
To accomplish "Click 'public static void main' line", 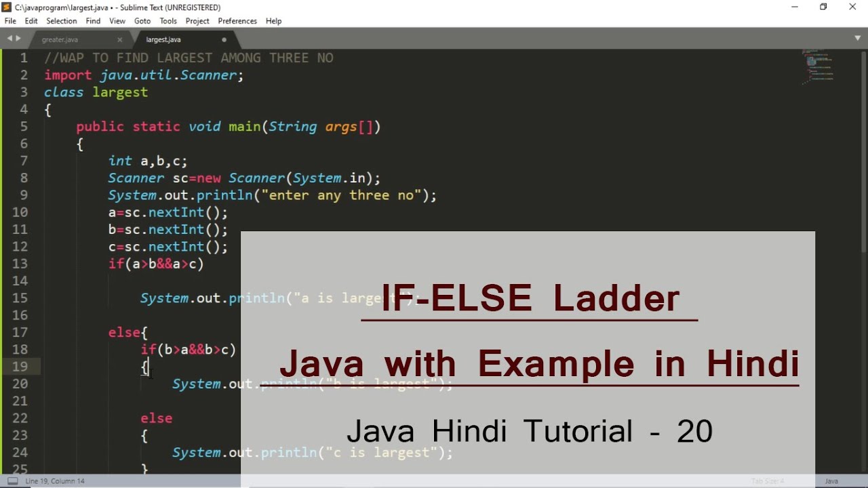I will pos(229,127).
